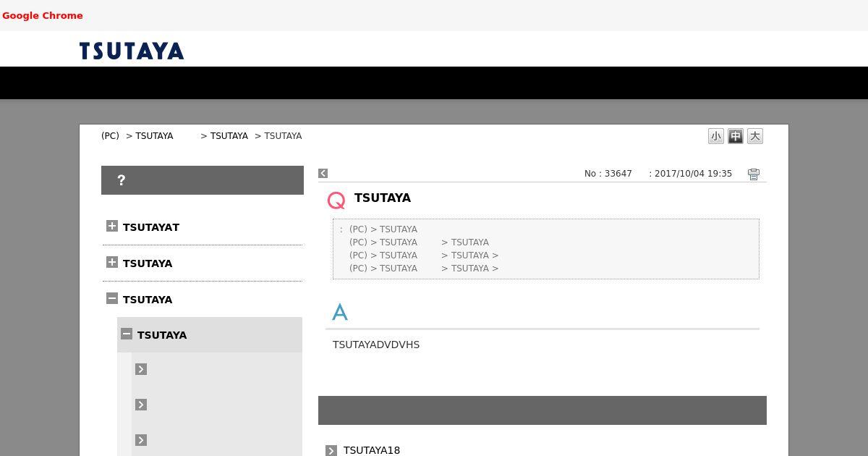Collapse the third TSUTAYA category minus icon

click(x=112, y=298)
